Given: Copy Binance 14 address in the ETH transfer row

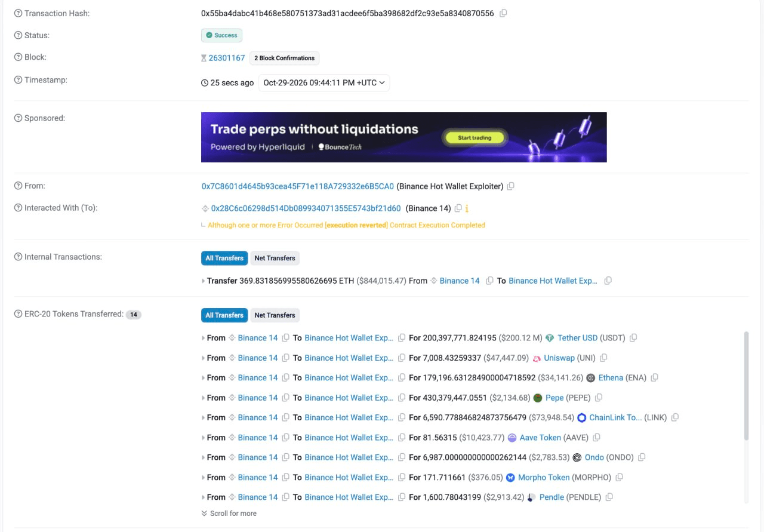Looking at the screenshot, I should tap(489, 281).
